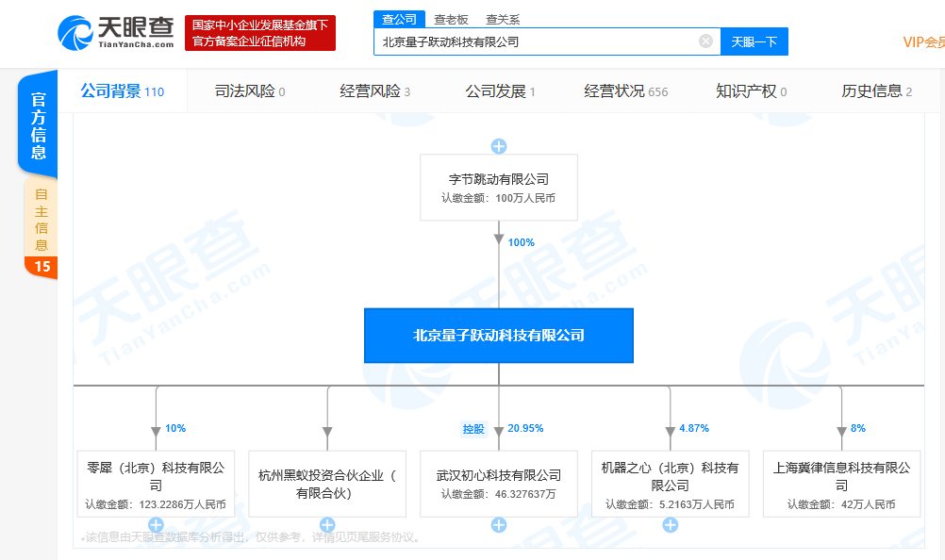Open the 知识产权 tab

[751, 91]
